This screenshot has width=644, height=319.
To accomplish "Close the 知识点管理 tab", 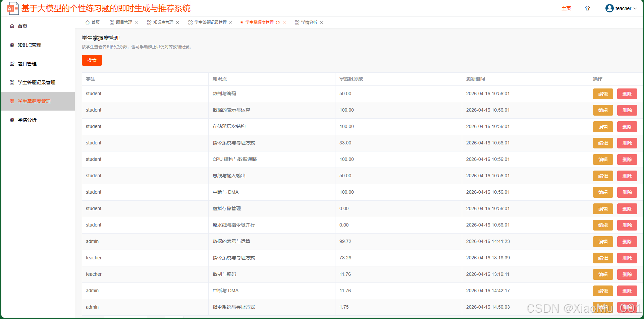I will click(x=177, y=22).
